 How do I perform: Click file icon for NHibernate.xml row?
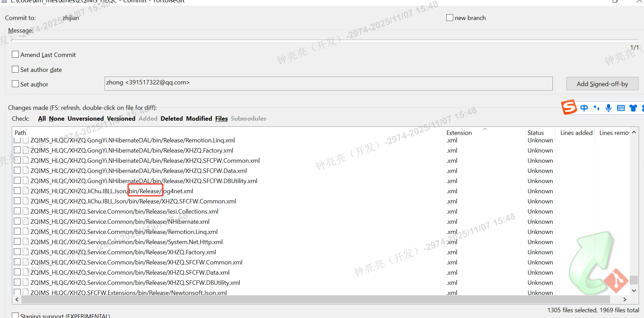point(26,221)
